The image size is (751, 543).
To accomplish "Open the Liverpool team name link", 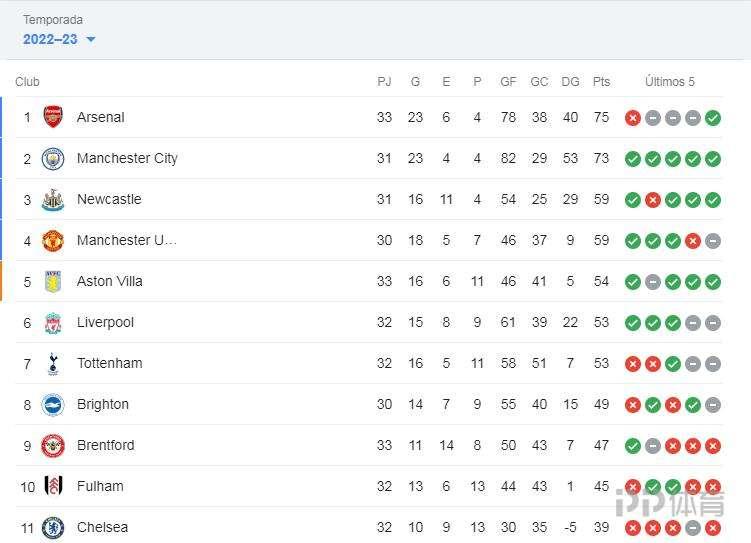I will click(x=105, y=322).
